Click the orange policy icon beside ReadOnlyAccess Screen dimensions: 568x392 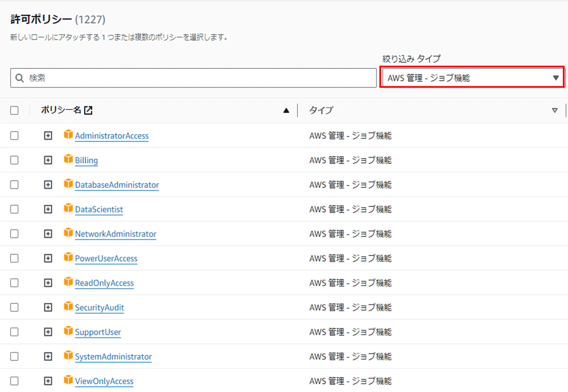coord(68,282)
